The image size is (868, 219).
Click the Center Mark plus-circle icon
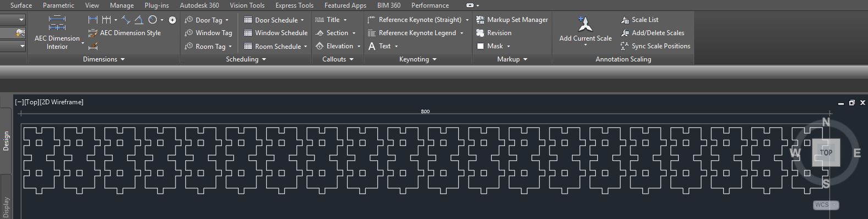click(x=172, y=20)
